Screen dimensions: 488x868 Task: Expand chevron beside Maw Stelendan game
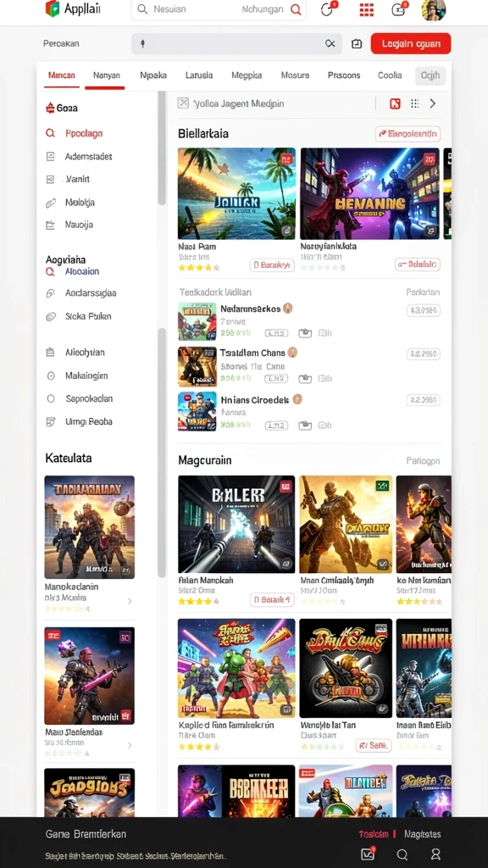(x=130, y=746)
